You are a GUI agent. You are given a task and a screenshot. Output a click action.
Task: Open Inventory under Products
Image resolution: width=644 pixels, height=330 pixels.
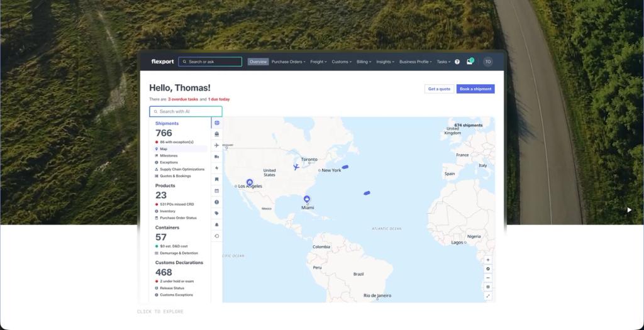(167, 211)
